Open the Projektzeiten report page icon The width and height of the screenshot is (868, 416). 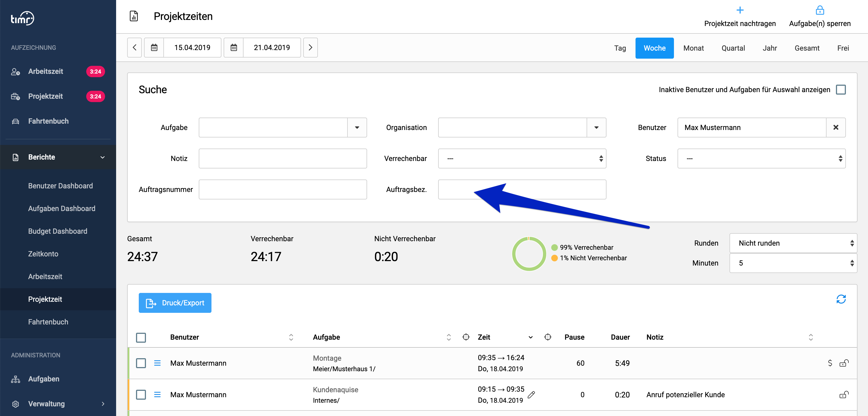pos(134,16)
